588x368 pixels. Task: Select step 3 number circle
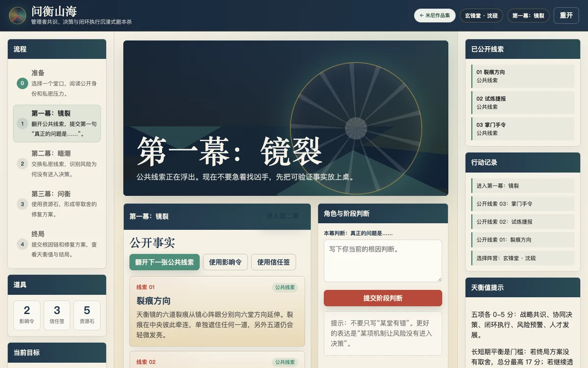[x=22, y=204]
